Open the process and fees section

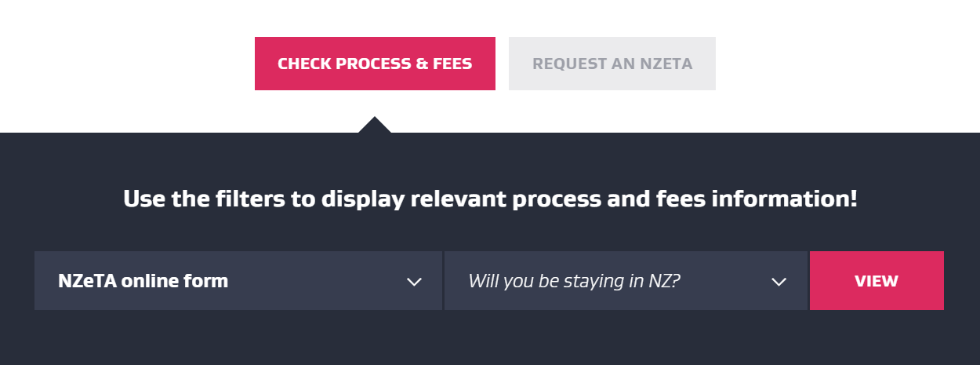tap(375, 64)
